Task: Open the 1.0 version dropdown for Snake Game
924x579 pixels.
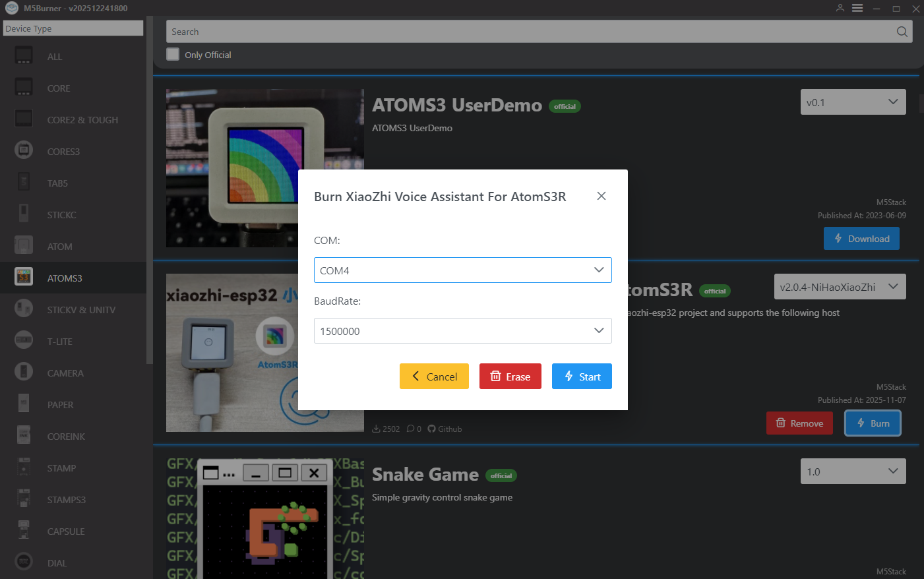Action: click(x=853, y=472)
